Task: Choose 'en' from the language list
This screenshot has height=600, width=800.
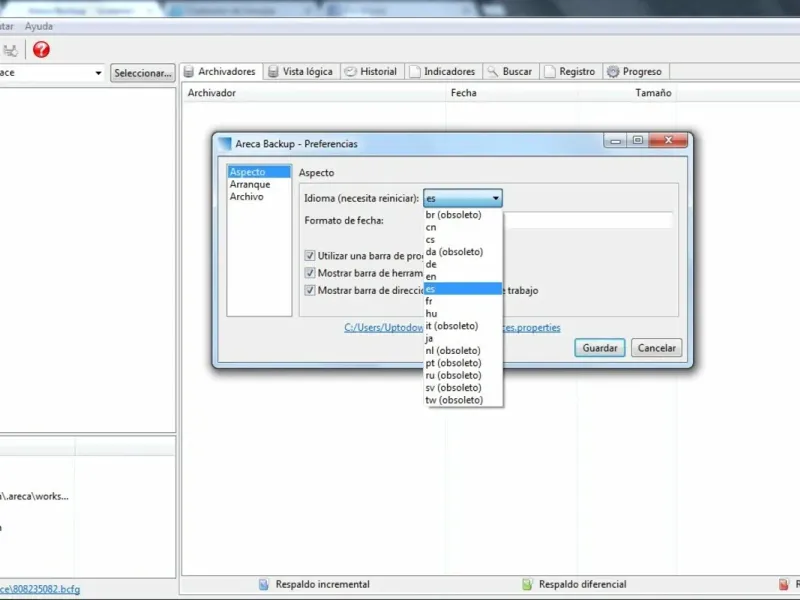Action: pyautogui.click(x=463, y=277)
